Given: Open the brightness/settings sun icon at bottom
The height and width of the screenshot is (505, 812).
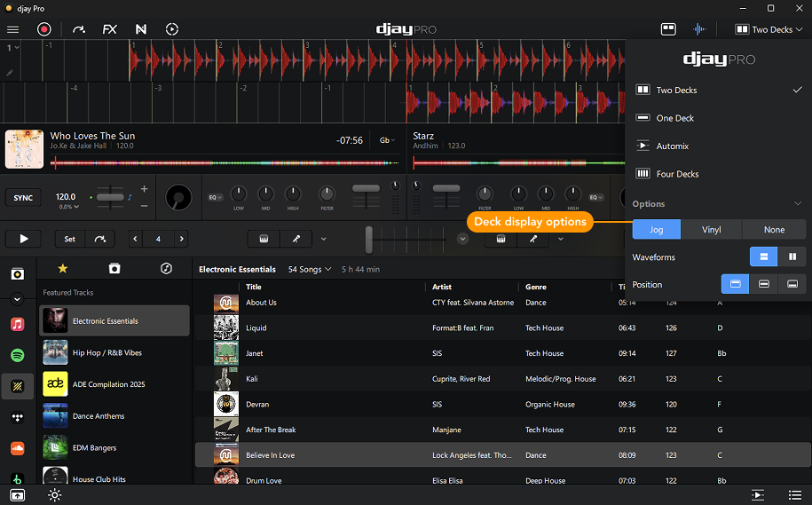Looking at the screenshot, I should point(54,495).
